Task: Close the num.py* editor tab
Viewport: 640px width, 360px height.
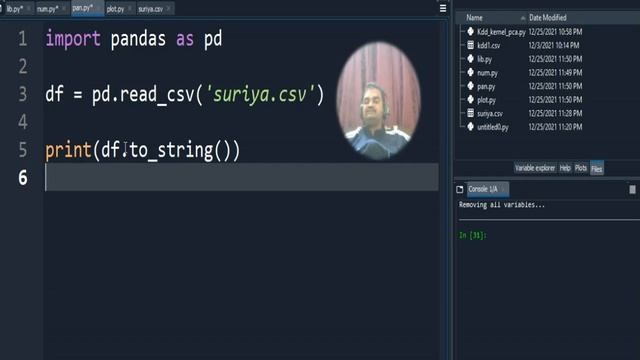Action: tap(64, 9)
